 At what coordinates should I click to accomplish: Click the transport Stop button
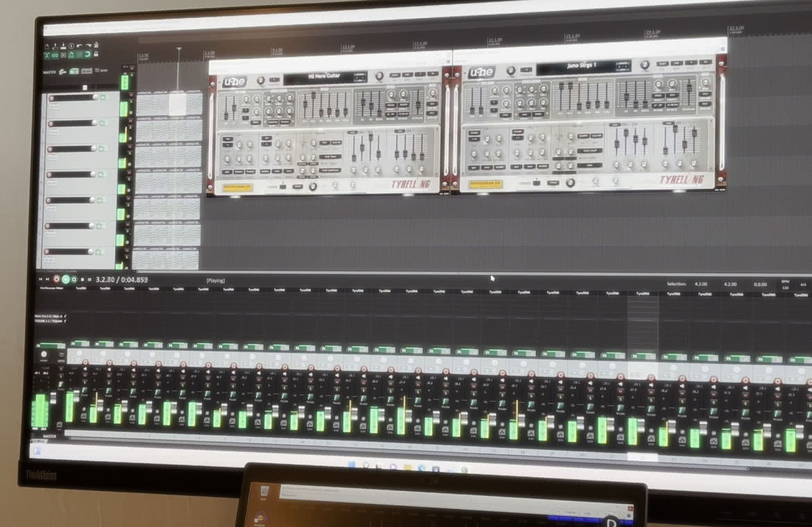83,279
